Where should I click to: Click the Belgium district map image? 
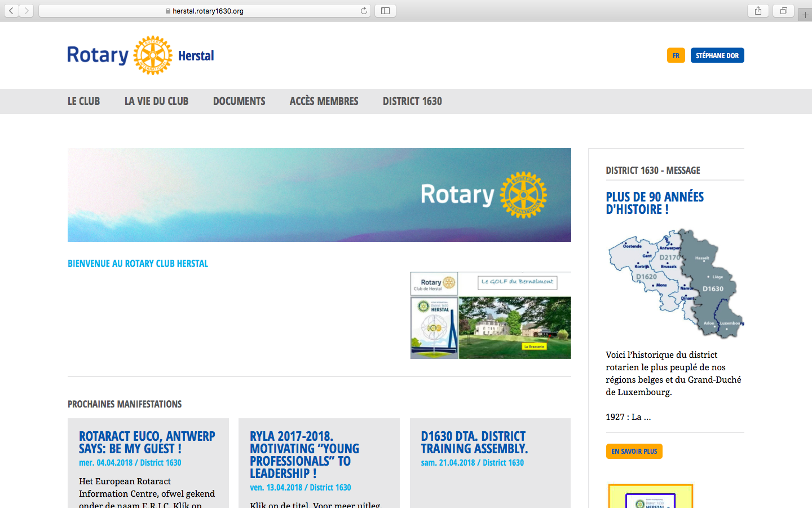click(x=676, y=284)
